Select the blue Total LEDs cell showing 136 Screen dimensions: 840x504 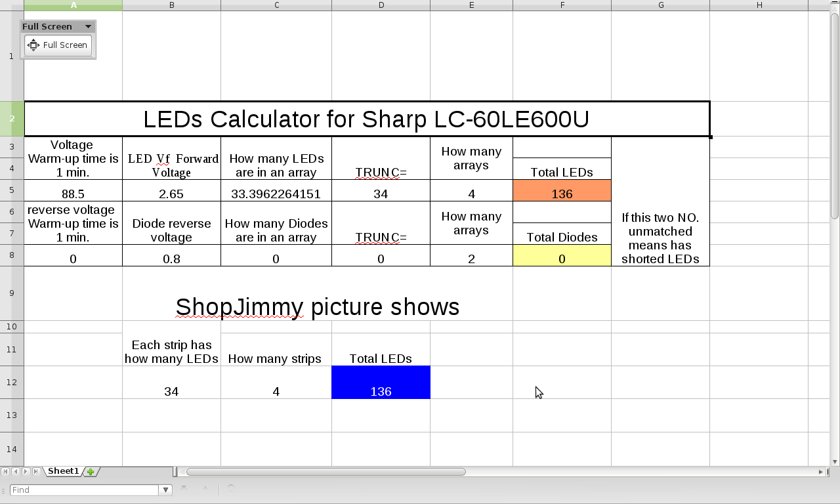pos(381,383)
